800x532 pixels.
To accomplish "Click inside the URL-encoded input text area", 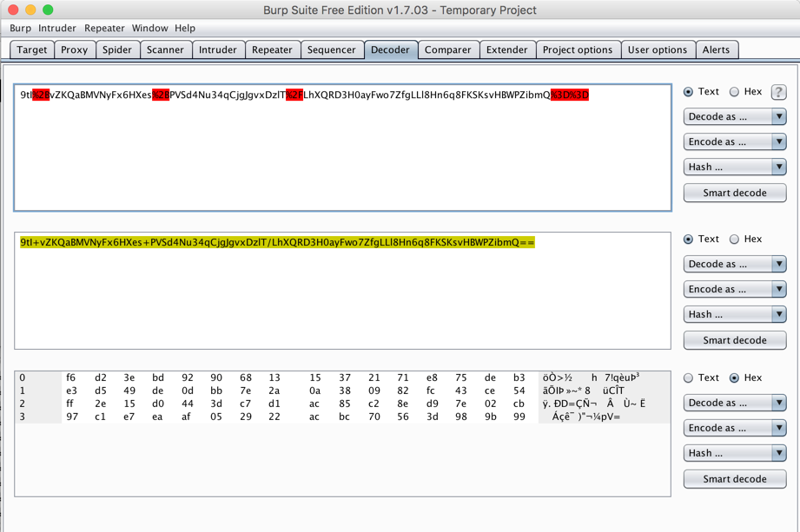I will pyautogui.click(x=343, y=148).
